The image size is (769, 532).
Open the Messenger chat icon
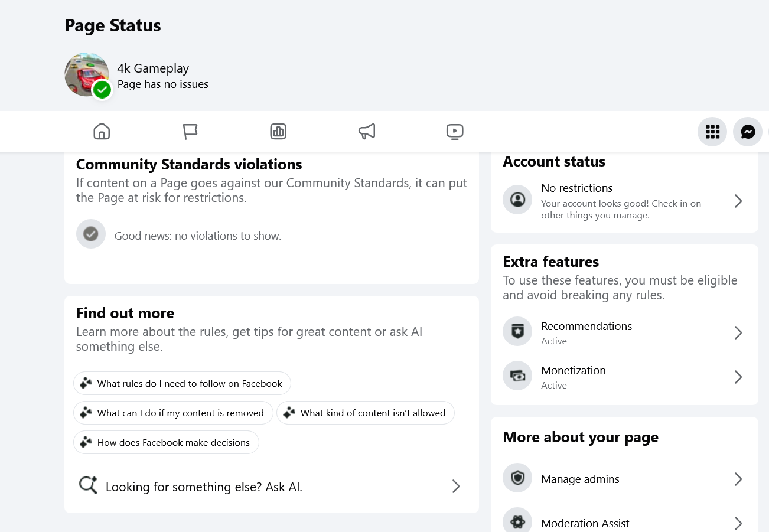[748, 132]
